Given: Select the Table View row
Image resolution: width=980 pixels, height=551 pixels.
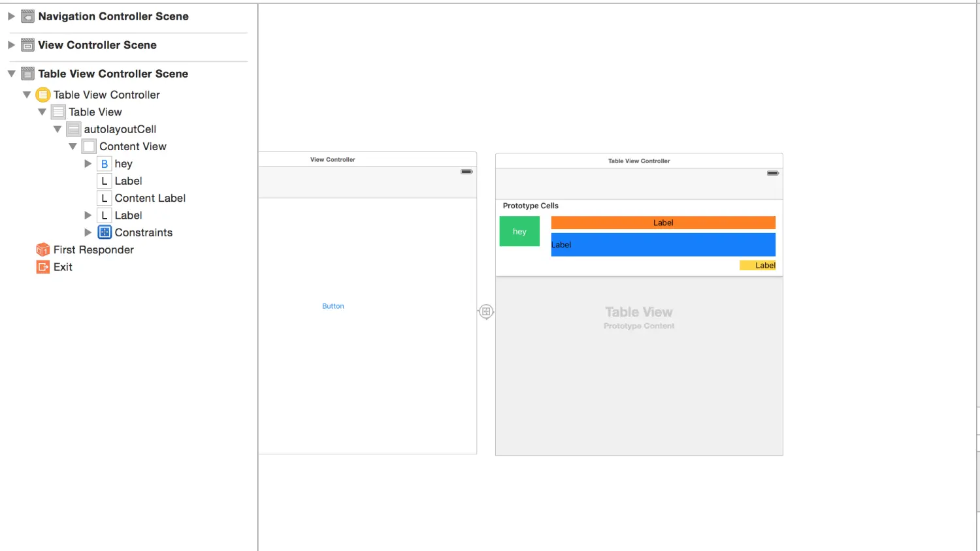Looking at the screenshot, I should pos(95,112).
